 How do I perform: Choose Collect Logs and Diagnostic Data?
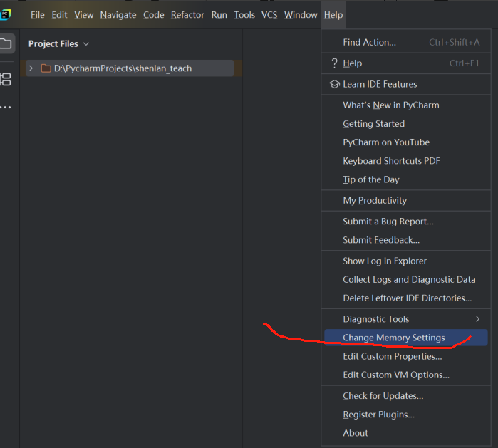[406, 279]
